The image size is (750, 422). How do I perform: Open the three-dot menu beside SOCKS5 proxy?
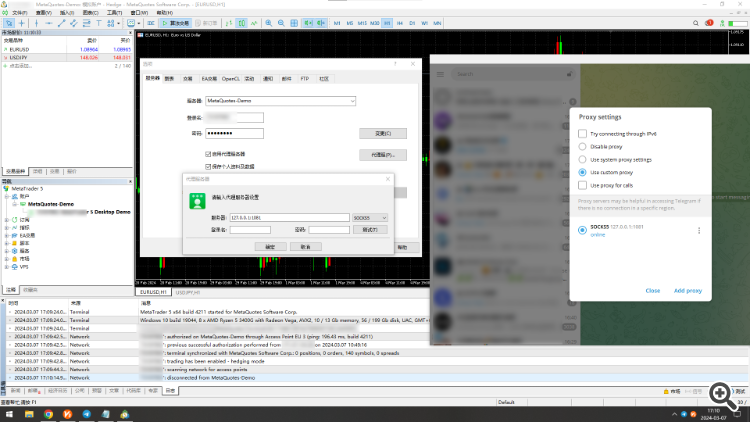(x=699, y=231)
